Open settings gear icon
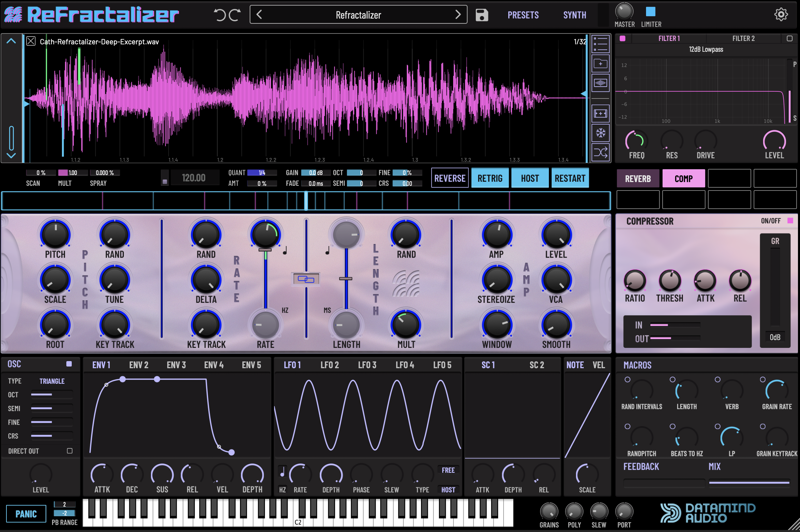This screenshot has width=800, height=532. coord(781,14)
